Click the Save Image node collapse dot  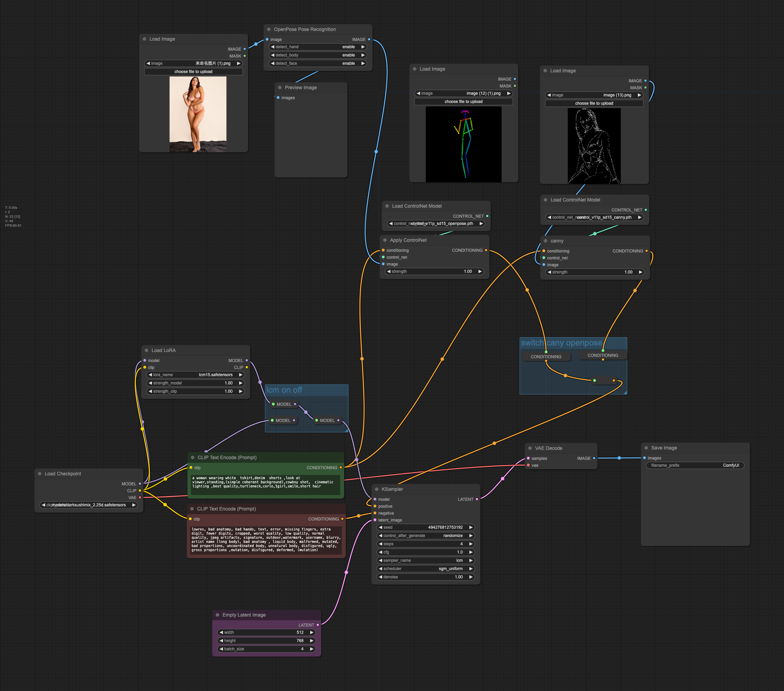pos(646,448)
